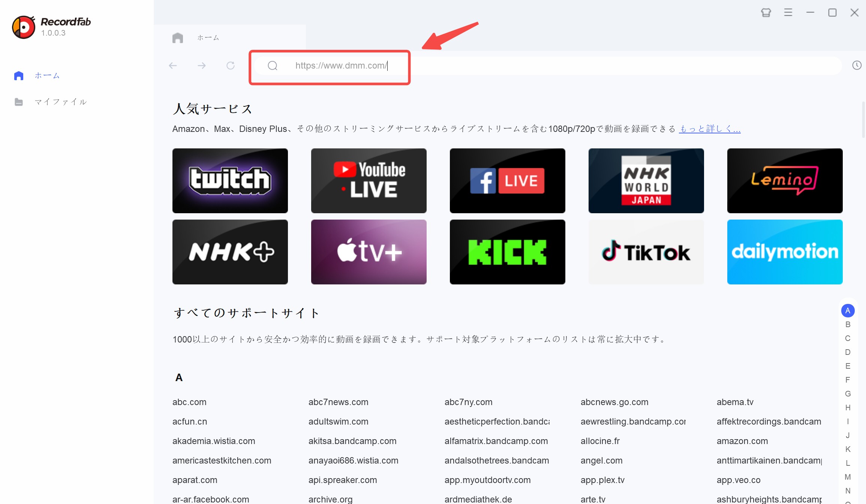
Task: Jump to letter C in index
Action: click(848, 338)
